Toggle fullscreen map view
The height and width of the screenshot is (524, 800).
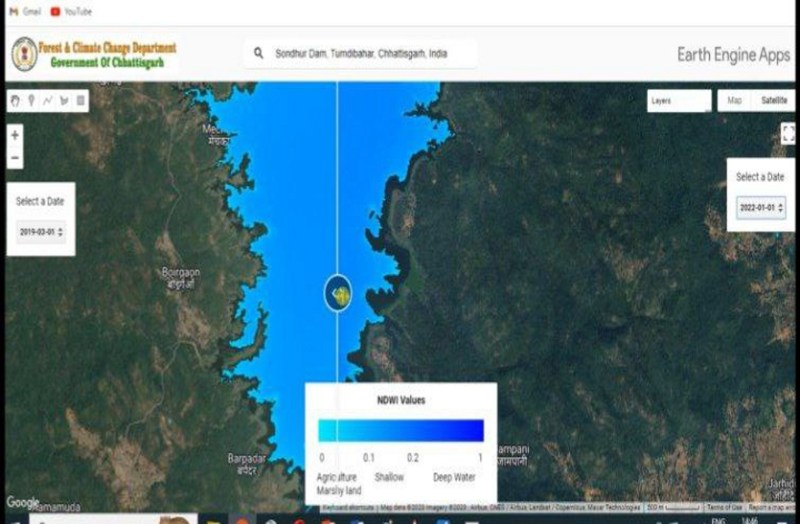coord(787,134)
